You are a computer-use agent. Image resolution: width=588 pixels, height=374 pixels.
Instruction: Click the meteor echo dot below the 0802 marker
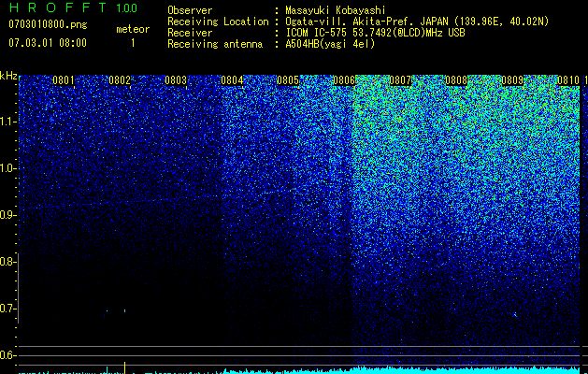coord(125,310)
